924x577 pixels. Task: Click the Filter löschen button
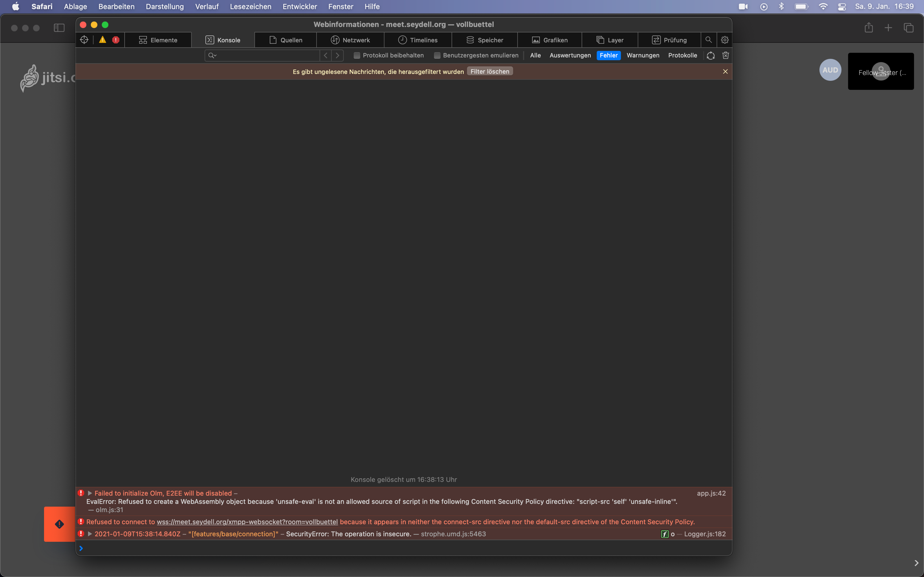(x=489, y=71)
